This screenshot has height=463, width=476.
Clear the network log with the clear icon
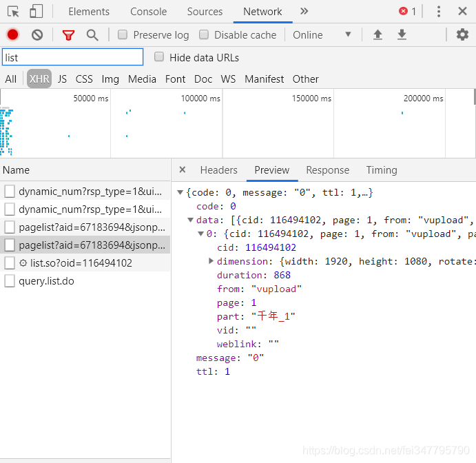(x=37, y=35)
